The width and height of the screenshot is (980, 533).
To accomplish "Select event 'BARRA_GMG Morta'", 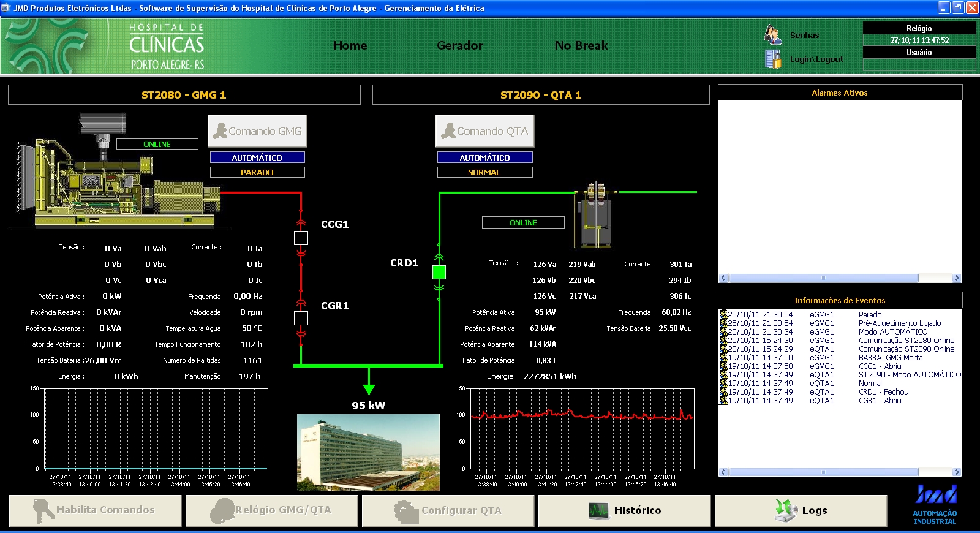I will coord(840,358).
